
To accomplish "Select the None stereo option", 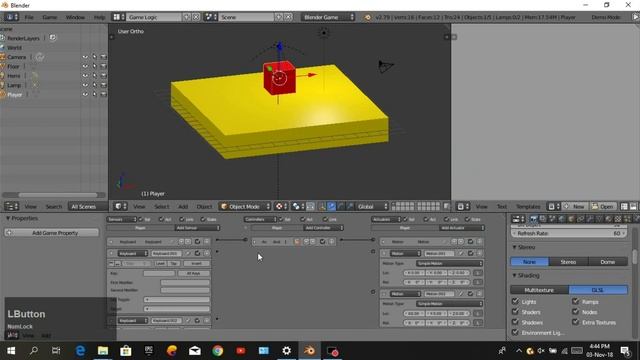I will 529,262.
